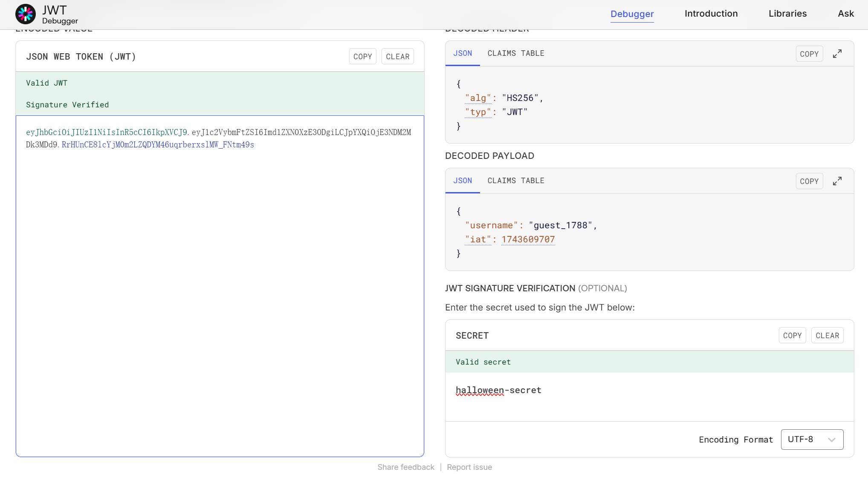Copy the JSON Web Token value

(362, 57)
